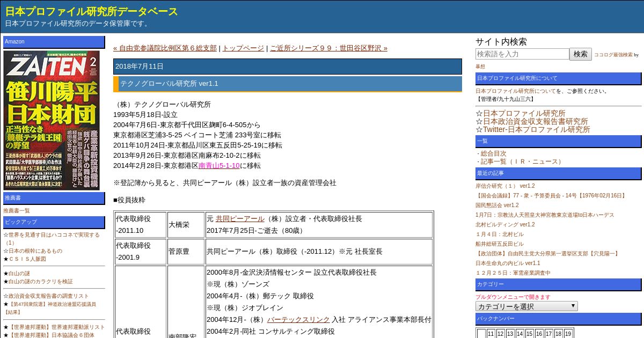Open the ココログ最強検索 link
The image size is (644, 338).
pos(613,55)
